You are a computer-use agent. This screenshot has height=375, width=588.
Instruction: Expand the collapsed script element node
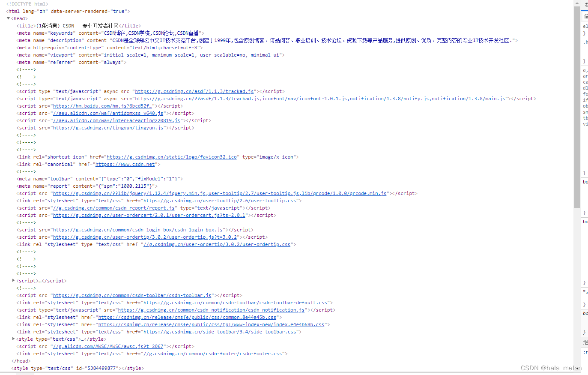pos(14,281)
